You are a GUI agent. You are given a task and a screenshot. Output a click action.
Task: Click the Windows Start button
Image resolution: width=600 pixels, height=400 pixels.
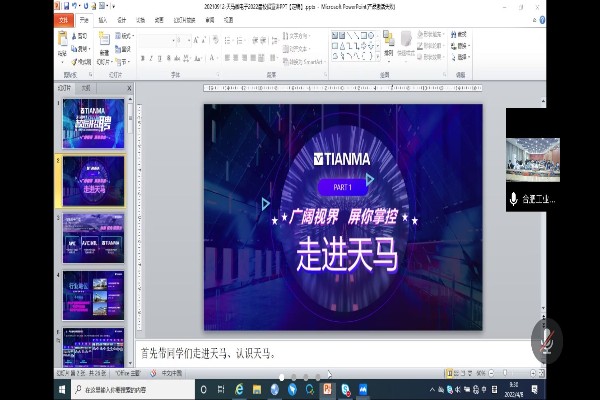(64, 389)
